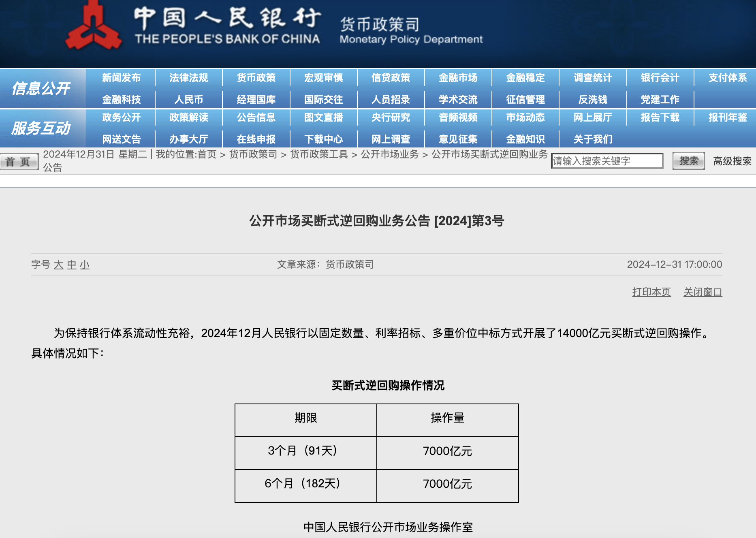Click 货币政策司 in the breadcrumb
The height and width of the screenshot is (538, 756).
coord(253,154)
